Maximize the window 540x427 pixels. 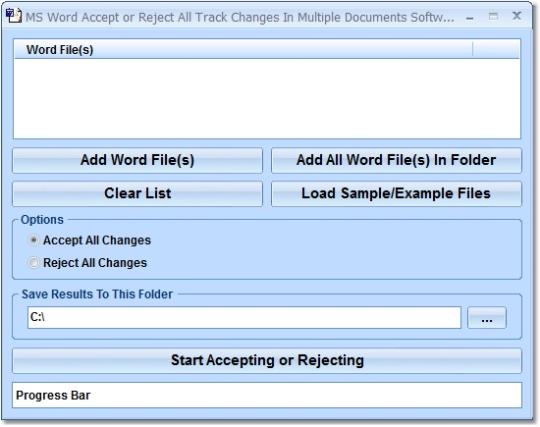[x=493, y=16]
